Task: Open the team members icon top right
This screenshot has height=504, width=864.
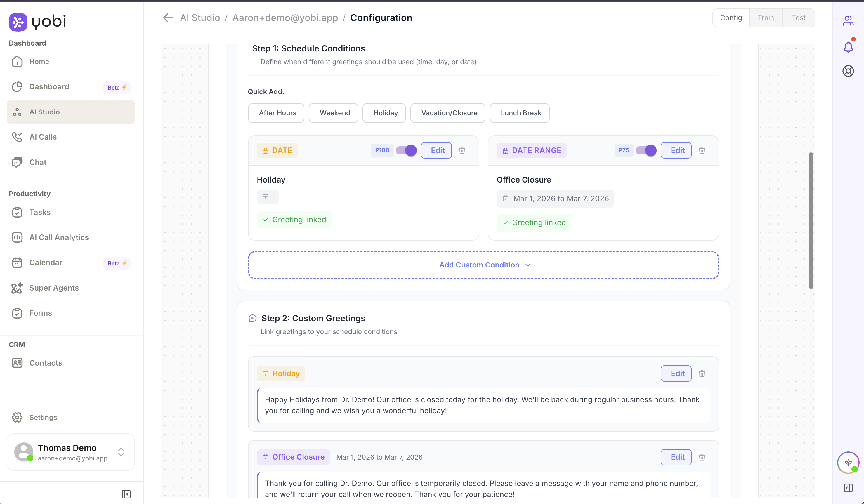Action: [x=848, y=21]
